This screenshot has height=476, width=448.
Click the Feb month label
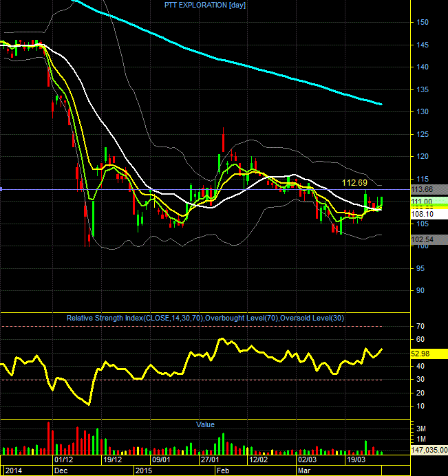223,470
